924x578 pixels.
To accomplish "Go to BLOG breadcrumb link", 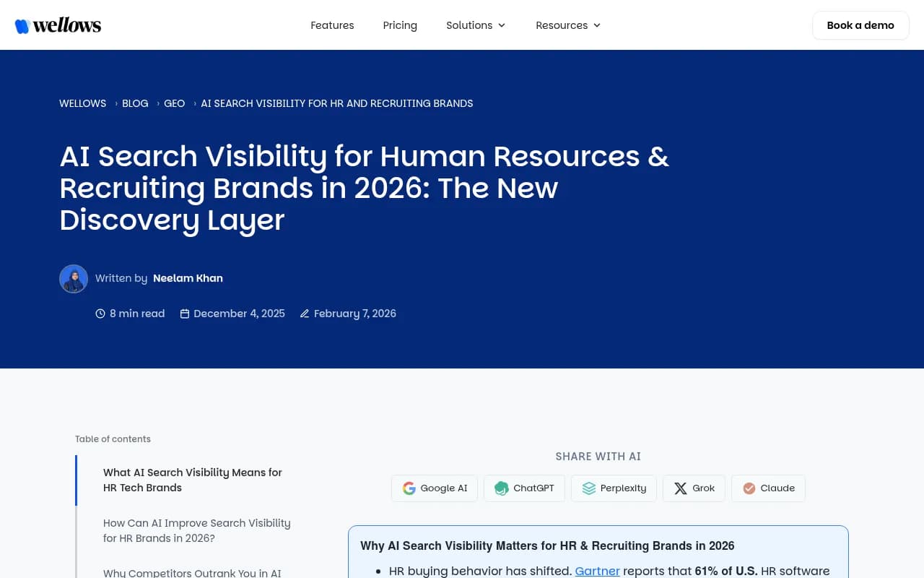I will click(x=135, y=103).
